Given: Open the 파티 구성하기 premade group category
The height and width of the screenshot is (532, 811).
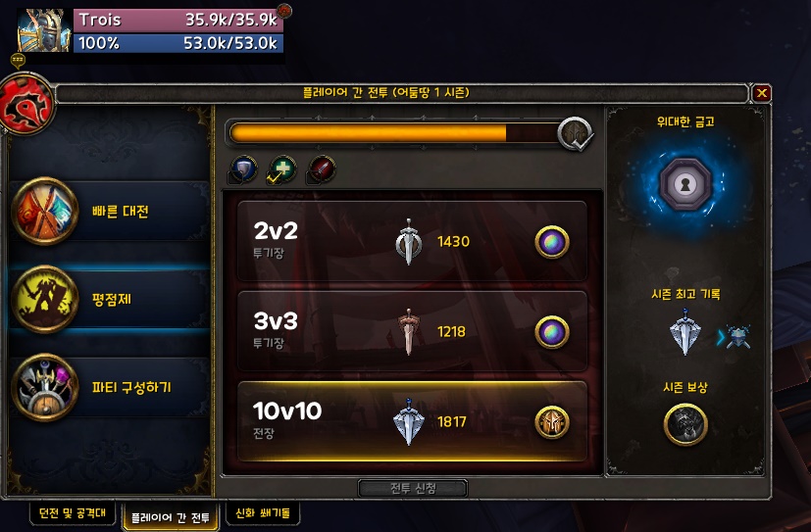Looking at the screenshot, I should tap(110, 387).
